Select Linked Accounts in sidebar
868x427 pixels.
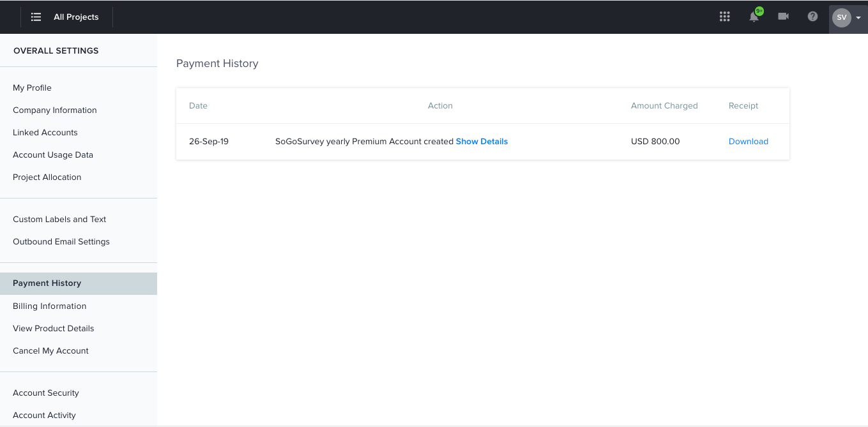[45, 133]
